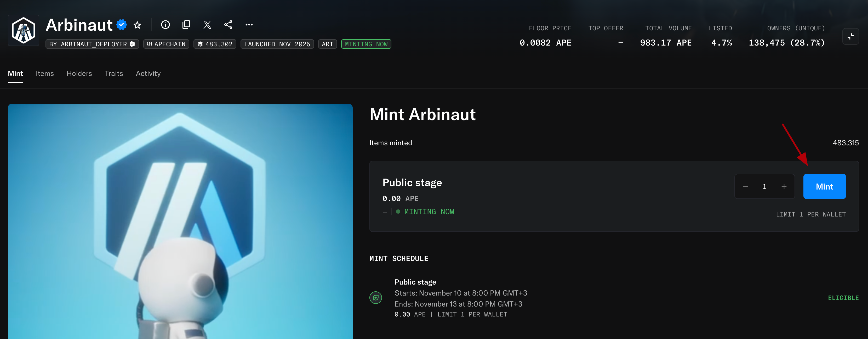This screenshot has width=868, height=339.
Task: Open the more options ellipsis menu
Action: (249, 25)
